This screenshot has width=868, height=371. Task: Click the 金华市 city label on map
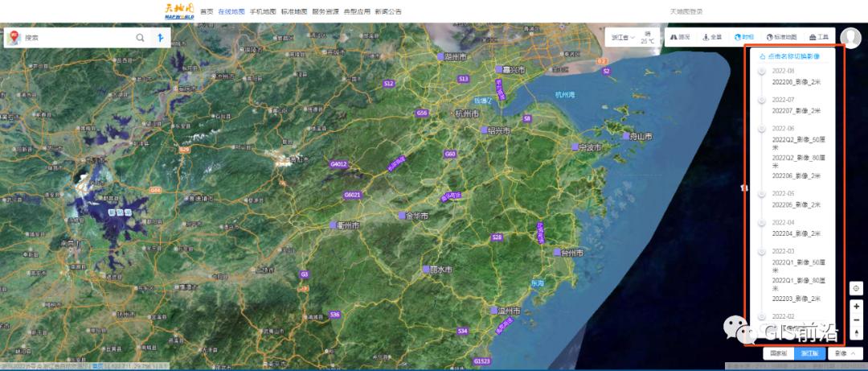pyautogui.click(x=417, y=215)
